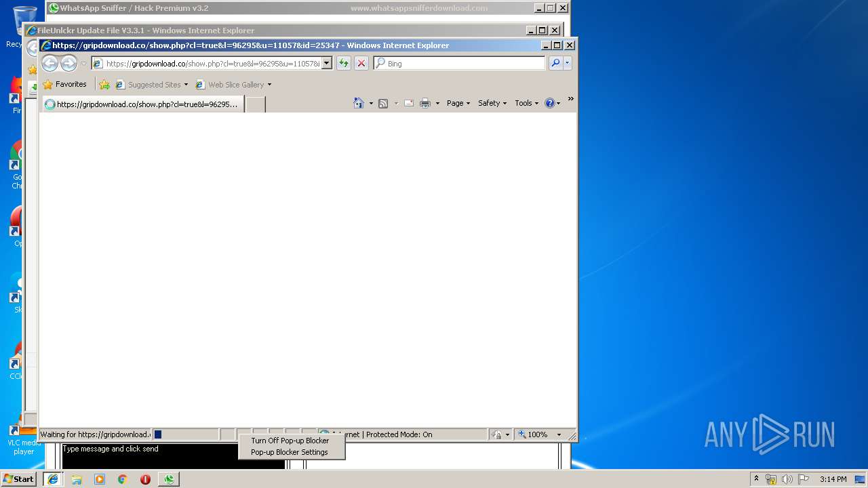Click the Read Mail envelope icon
Viewport: 868px width, 488px height.
pyautogui.click(x=409, y=103)
